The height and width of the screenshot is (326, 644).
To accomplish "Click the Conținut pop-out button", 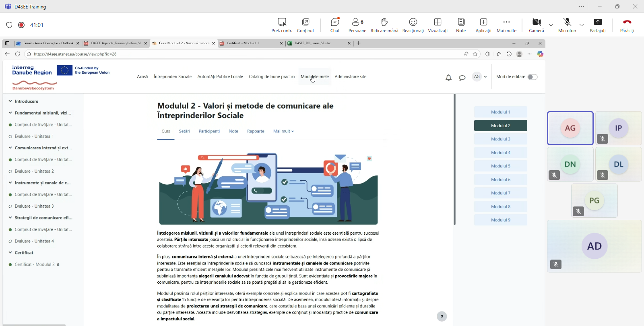I will tap(305, 25).
